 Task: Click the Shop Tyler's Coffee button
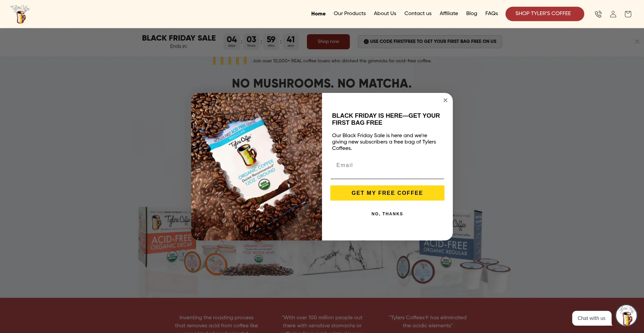pyautogui.click(x=545, y=14)
